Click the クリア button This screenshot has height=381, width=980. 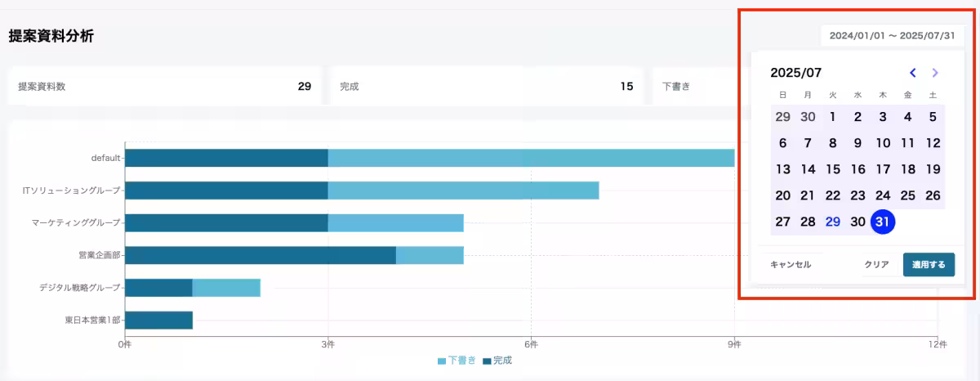(876, 265)
